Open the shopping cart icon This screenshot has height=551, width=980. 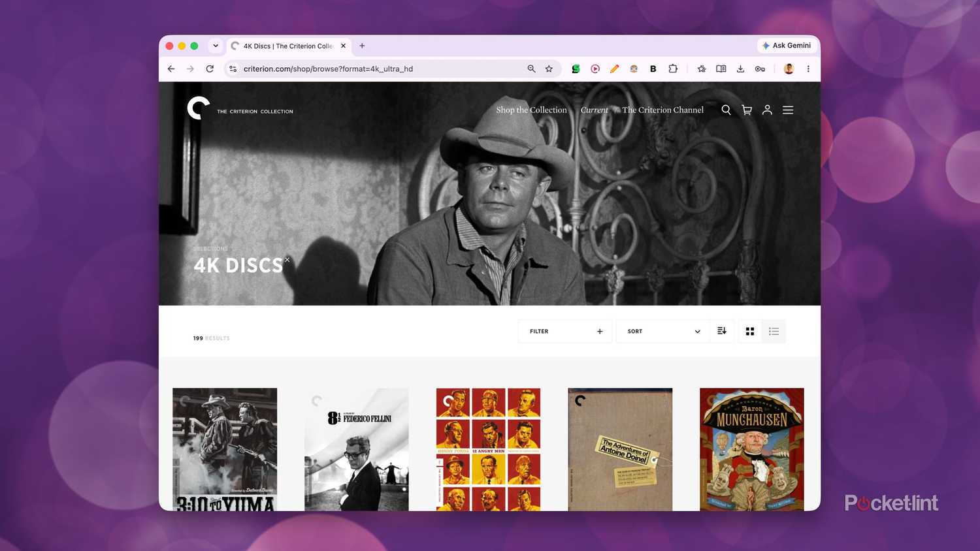pos(747,110)
